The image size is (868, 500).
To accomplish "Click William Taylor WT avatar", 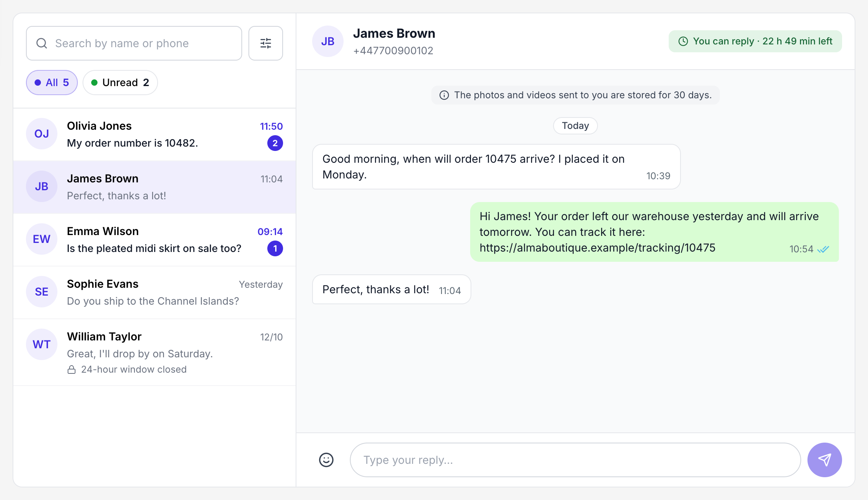I will tap(42, 344).
